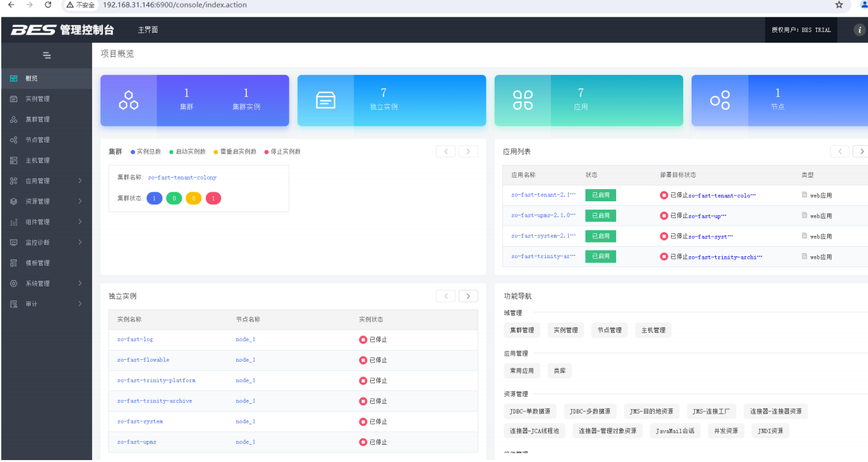Image resolution: width=868 pixels, height=462 pixels.
Task: Open so-fast-trinity-archive instance link
Action: 155,401
